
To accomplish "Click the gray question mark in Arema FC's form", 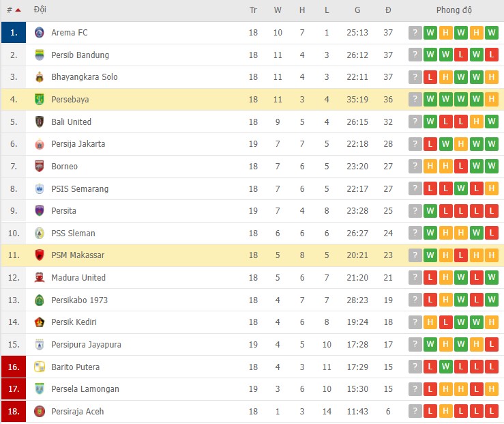I will (415, 33).
